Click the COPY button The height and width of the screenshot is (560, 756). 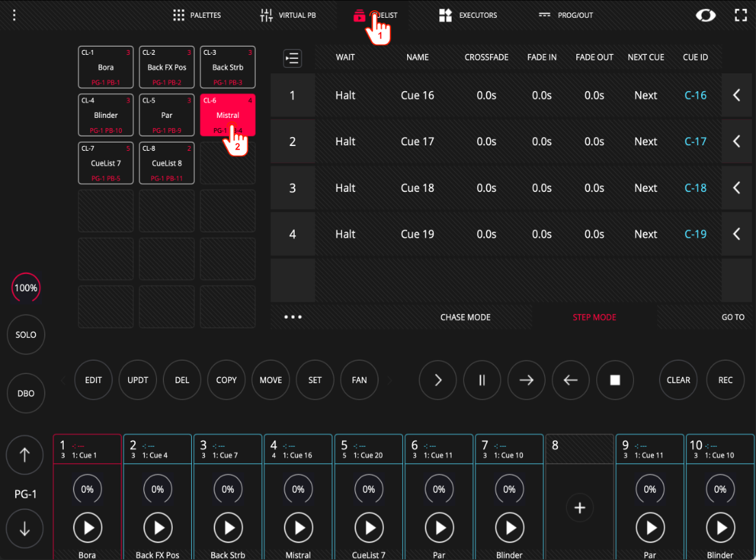pos(227,380)
